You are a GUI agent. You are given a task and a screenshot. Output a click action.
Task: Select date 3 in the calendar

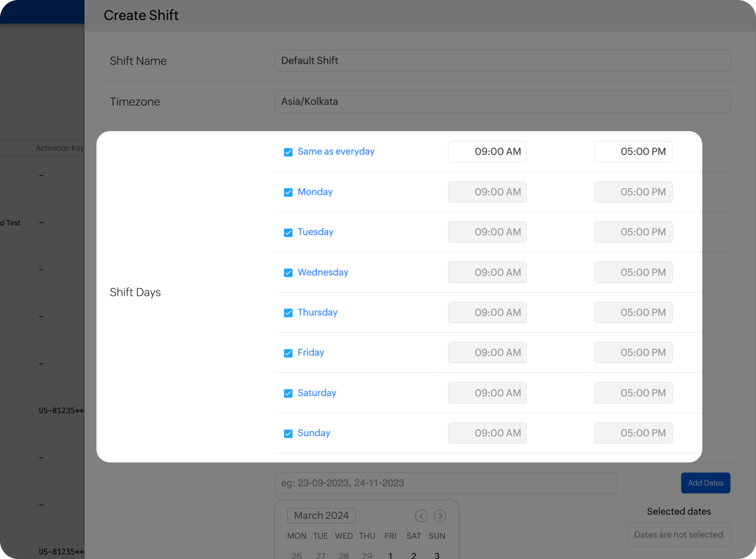point(437,555)
